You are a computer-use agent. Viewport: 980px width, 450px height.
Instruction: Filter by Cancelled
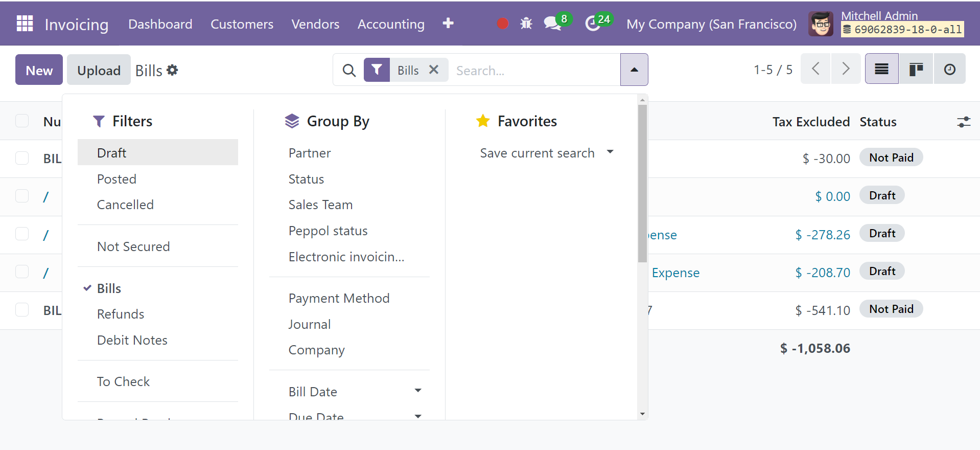click(158, 205)
